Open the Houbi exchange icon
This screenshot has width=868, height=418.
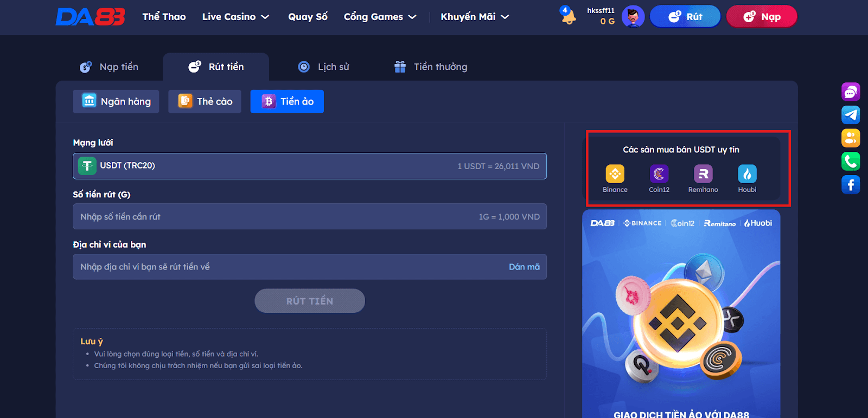pos(747,174)
